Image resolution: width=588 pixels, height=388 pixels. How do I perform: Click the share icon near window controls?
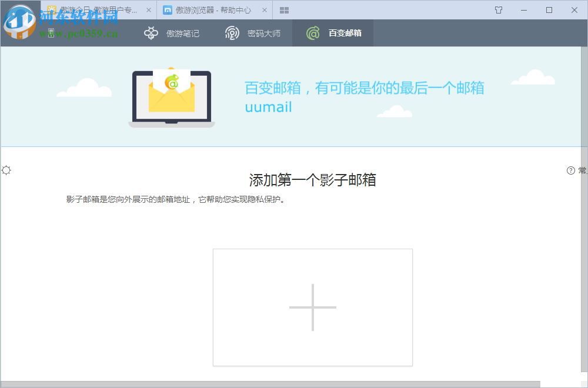click(x=498, y=10)
